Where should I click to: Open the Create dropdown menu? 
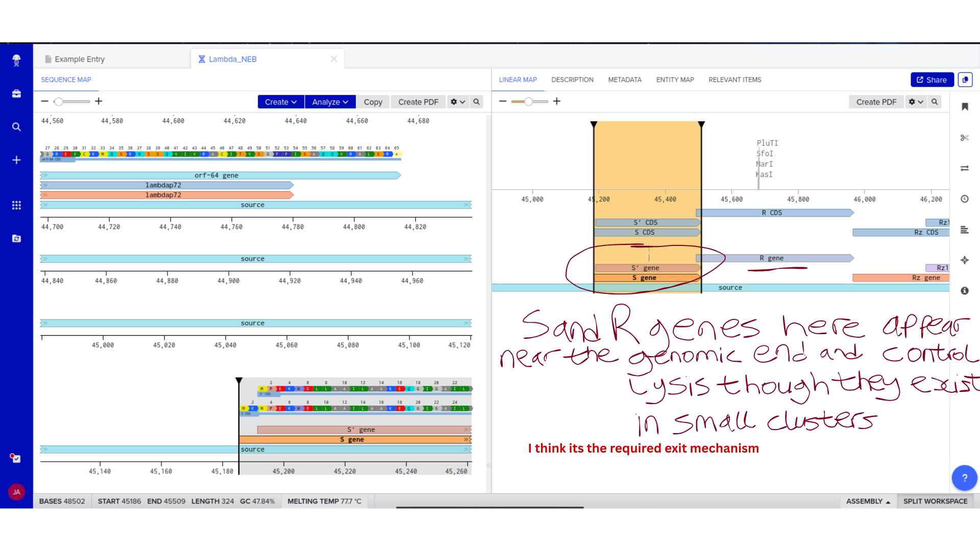[x=281, y=102]
